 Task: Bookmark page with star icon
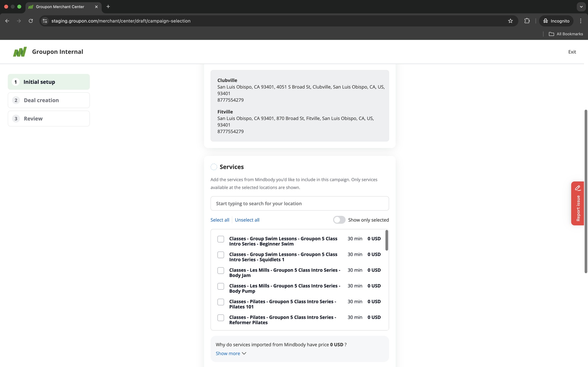pyautogui.click(x=510, y=21)
